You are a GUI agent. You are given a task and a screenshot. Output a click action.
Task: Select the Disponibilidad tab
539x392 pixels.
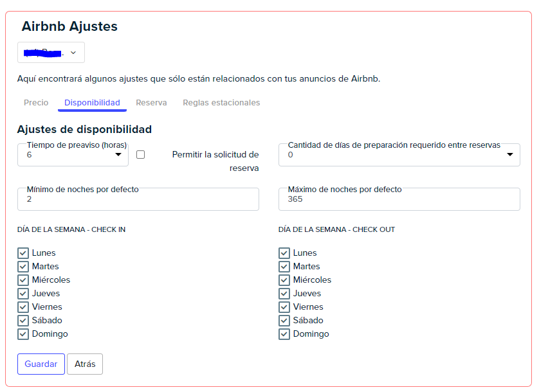tap(92, 103)
